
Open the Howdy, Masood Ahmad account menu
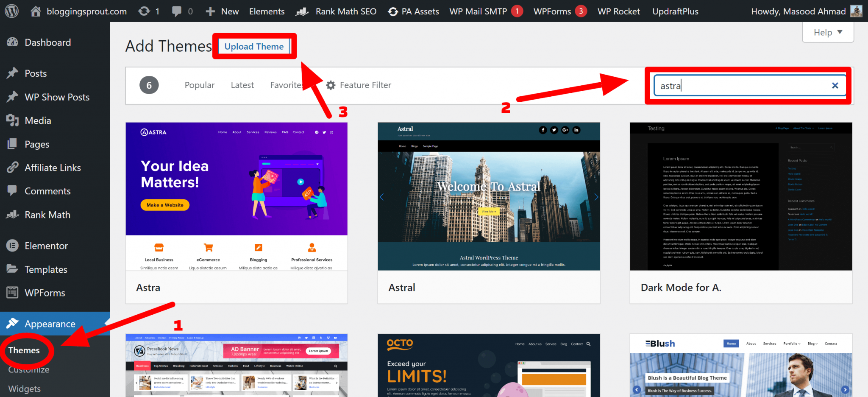coord(807,11)
